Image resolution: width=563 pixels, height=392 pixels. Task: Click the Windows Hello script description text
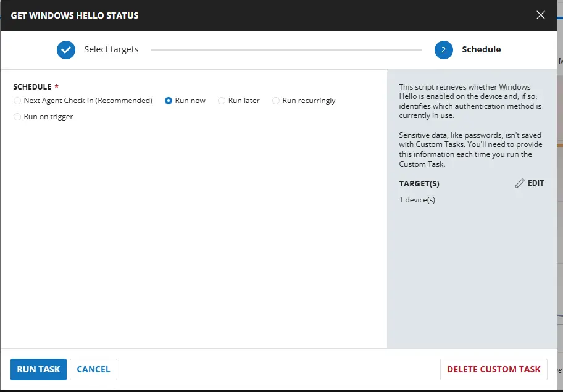pos(470,101)
